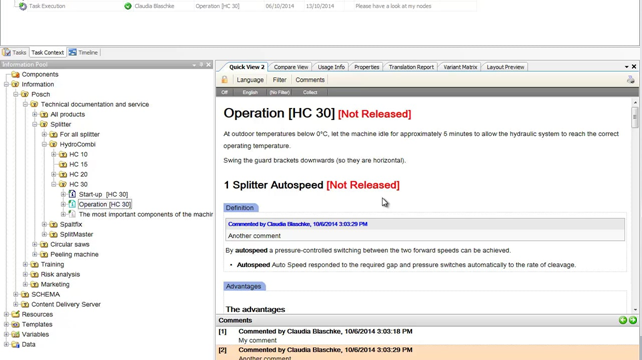642x360 pixels.
Task: Open the Variant Matrix tab
Action: click(460, 67)
